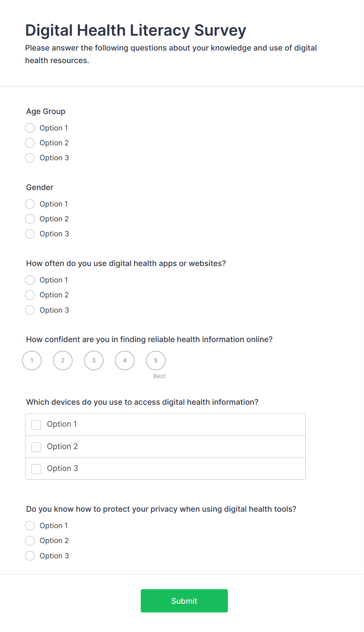The image size is (364, 632).
Task: Rate confidence as 2
Action: (63, 360)
